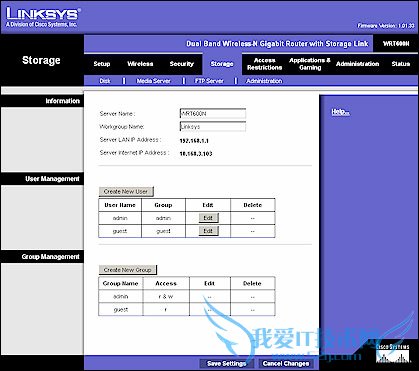The width and height of the screenshot is (419, 371).
Task: Open the FTP Server sub-tab
Action: pyautogui.click(x=209, y=81)
